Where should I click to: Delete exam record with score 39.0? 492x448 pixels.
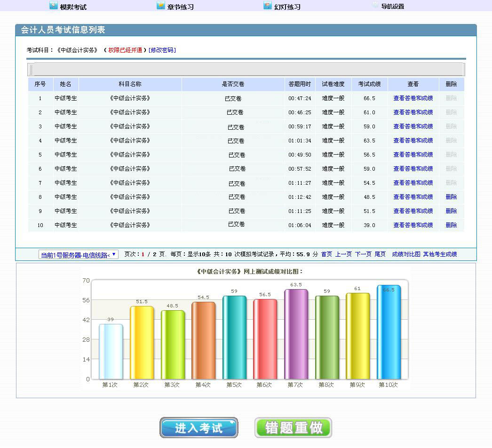[x=451, y=225]
